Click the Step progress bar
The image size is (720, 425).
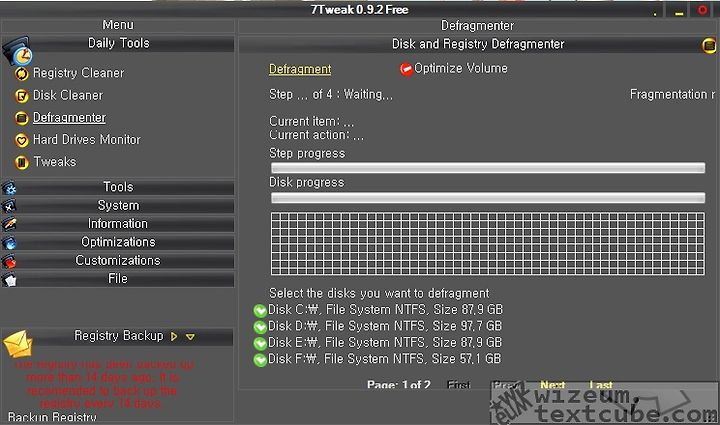point(488,168)
